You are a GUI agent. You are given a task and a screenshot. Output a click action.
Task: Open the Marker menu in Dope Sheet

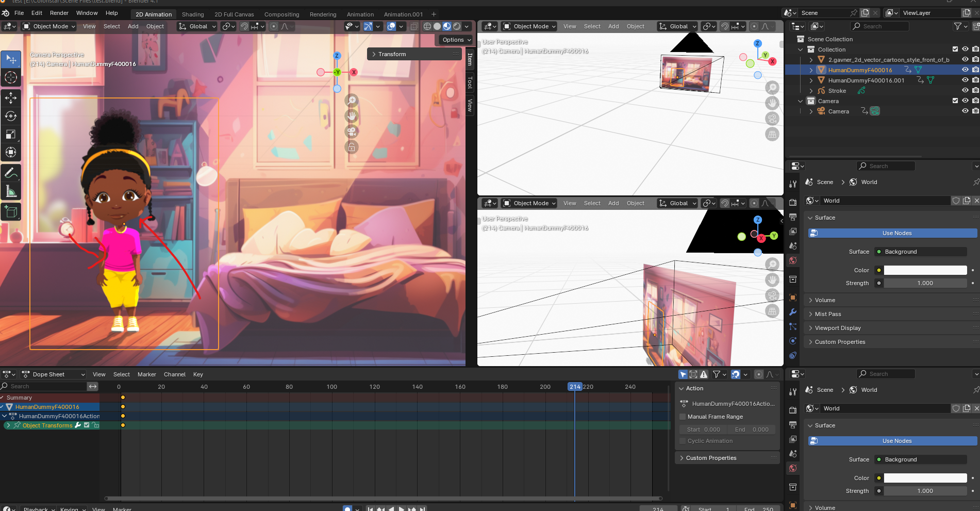[147, 374]
